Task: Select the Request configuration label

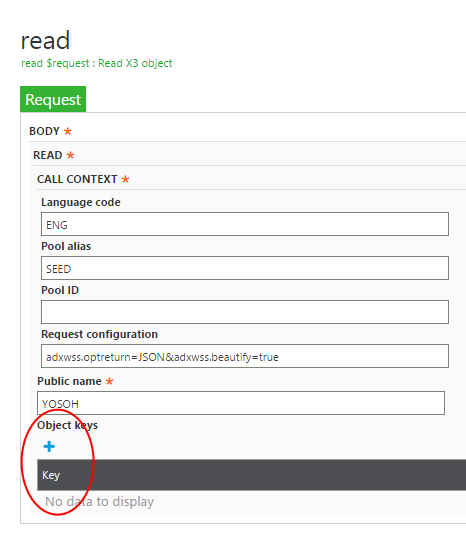Action: pos(100,334)
